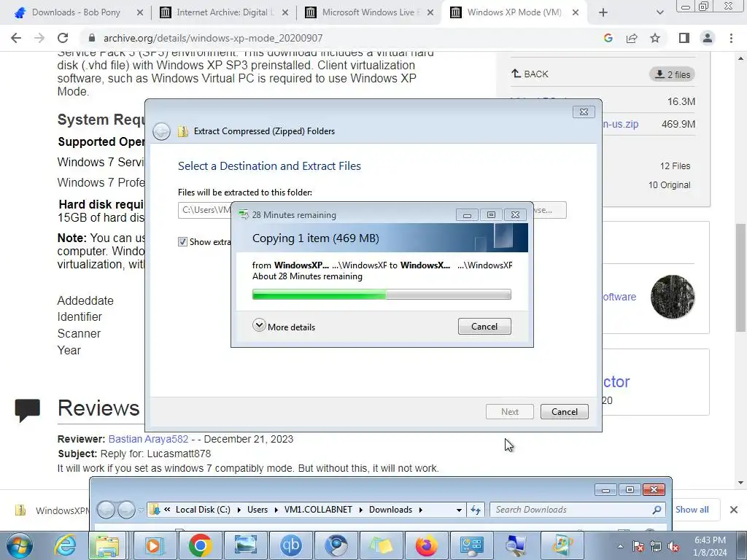Open reviewer Bastian Araya582 profile link
The image size is (747, 560).
148,439
